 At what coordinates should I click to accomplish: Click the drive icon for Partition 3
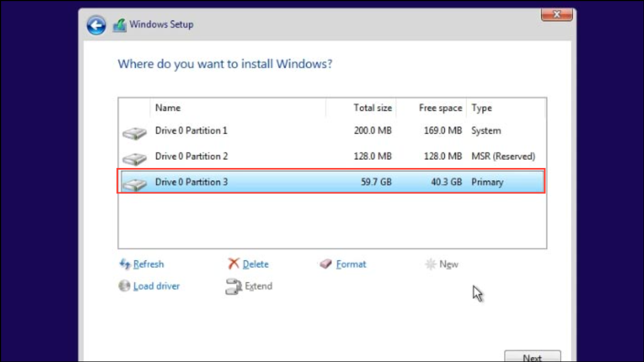point(134,184)
